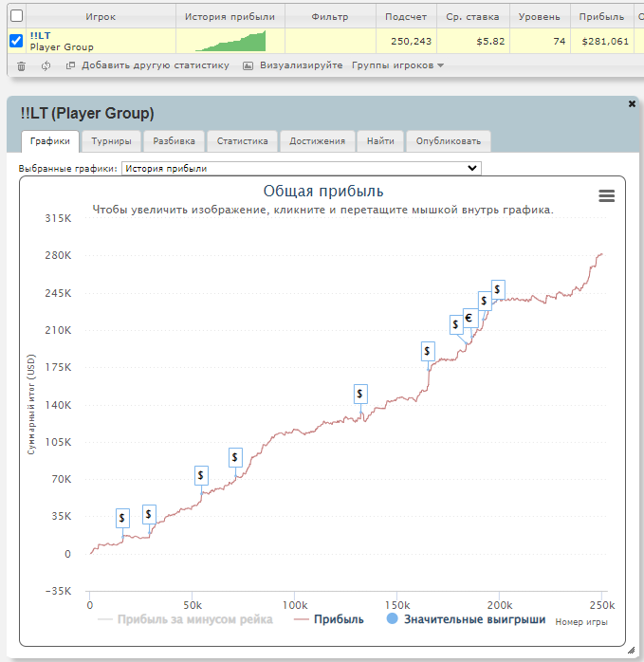Open the Выбранные графики combo box
644x662 pixels.
tap(301, 168)
